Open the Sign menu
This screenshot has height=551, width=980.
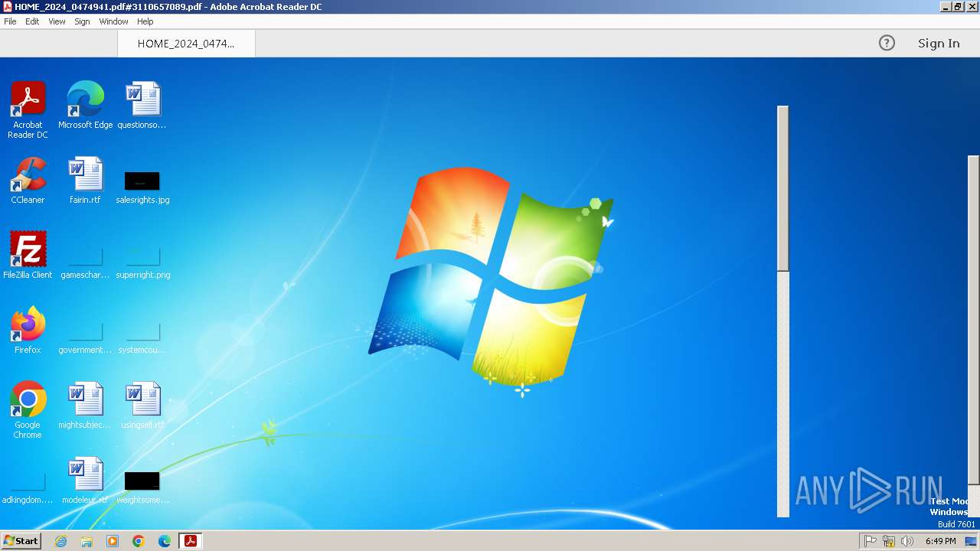(82, 21)
